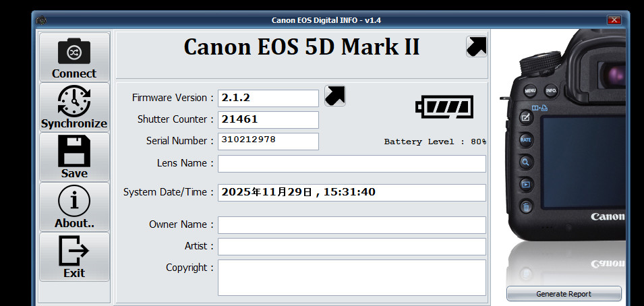Click the 'System Date/Time :' label
Viewport: 644px width, 306px height.
(169, 192)
